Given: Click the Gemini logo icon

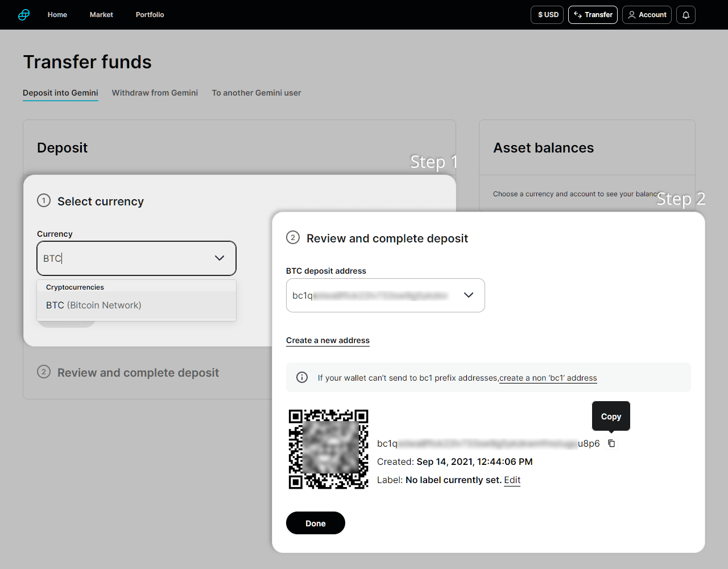Looking at the screenshot, I should click(24, 15).
